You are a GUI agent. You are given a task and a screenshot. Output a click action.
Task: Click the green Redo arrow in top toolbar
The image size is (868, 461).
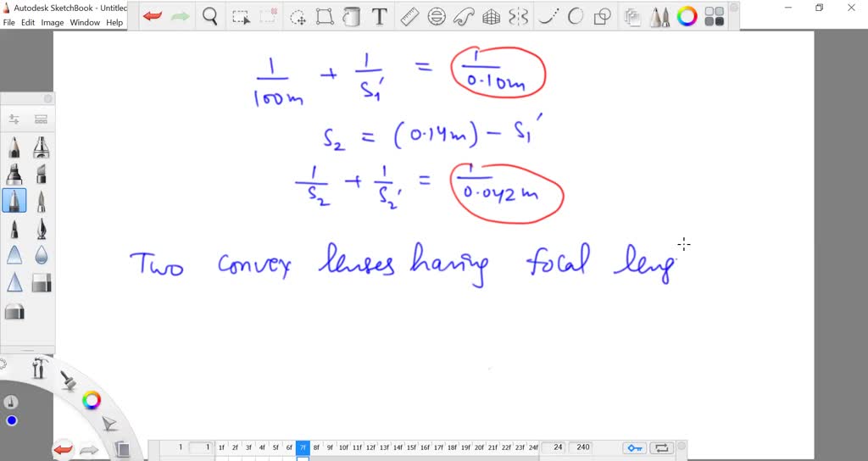pos(180,17)
